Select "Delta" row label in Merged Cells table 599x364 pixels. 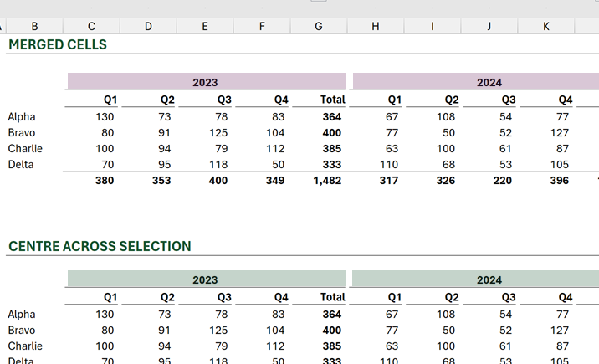(x=21, y=165)
